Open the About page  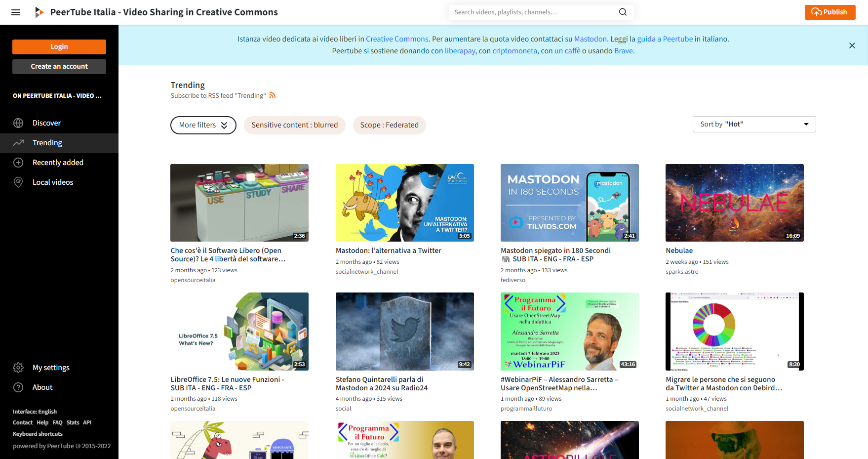tap(42, 387)
